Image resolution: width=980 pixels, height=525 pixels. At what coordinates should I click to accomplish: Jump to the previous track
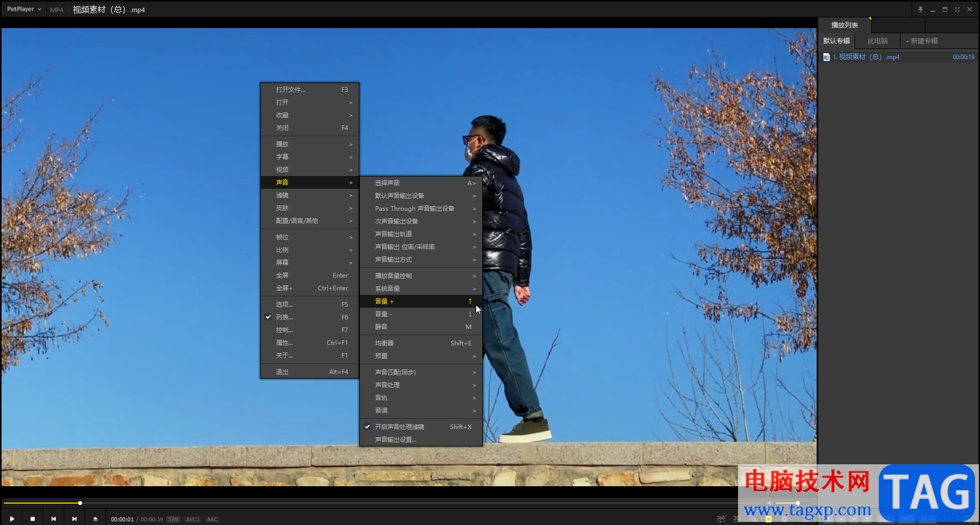click(x=54, y=519)
